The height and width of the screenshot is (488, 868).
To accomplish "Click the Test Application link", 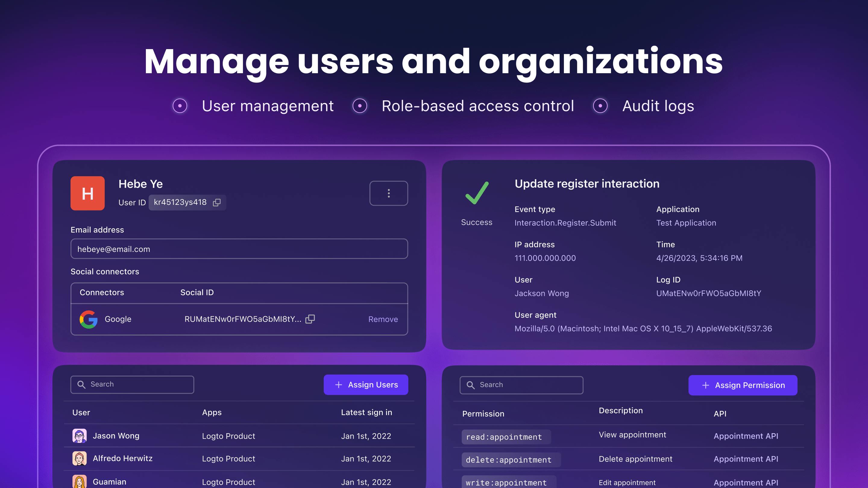I will coord(686,223).
